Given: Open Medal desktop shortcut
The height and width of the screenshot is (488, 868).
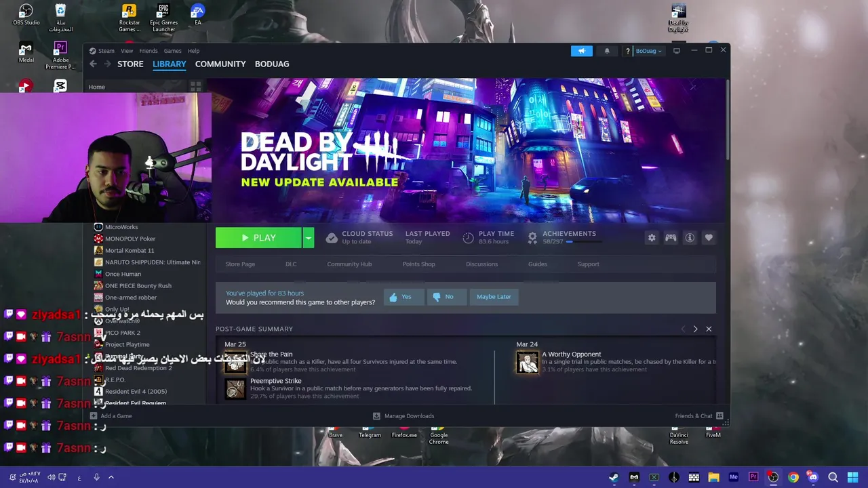Looking at the screenshot, I should (26, 53).
